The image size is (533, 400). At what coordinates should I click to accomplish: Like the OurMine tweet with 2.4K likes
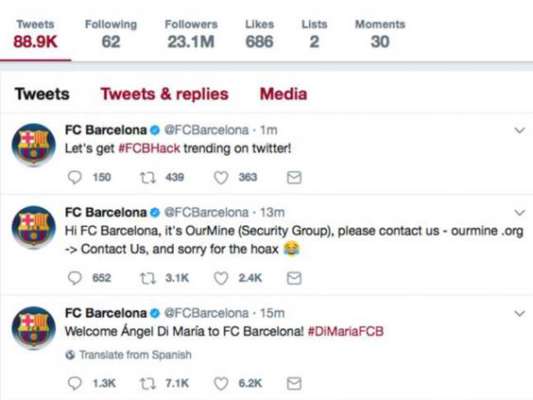221,278
